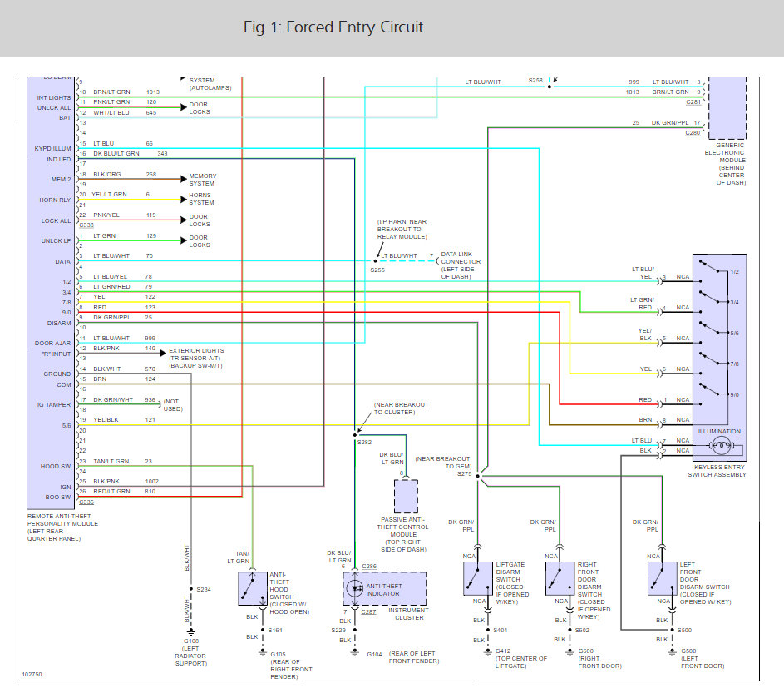Click the YEL/LT GRN wire label
Image resolution: width=784 pixels, height=698 pixels.
pos(109,194)
